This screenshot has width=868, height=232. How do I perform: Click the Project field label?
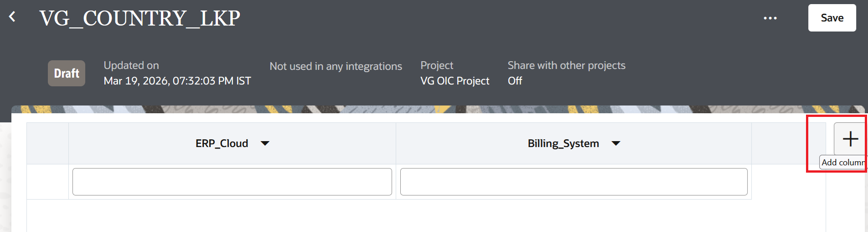coord(436,65)
